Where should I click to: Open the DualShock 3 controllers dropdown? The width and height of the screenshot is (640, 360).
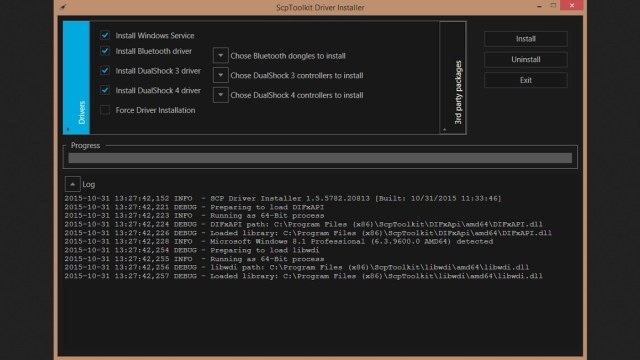(220, 75)
